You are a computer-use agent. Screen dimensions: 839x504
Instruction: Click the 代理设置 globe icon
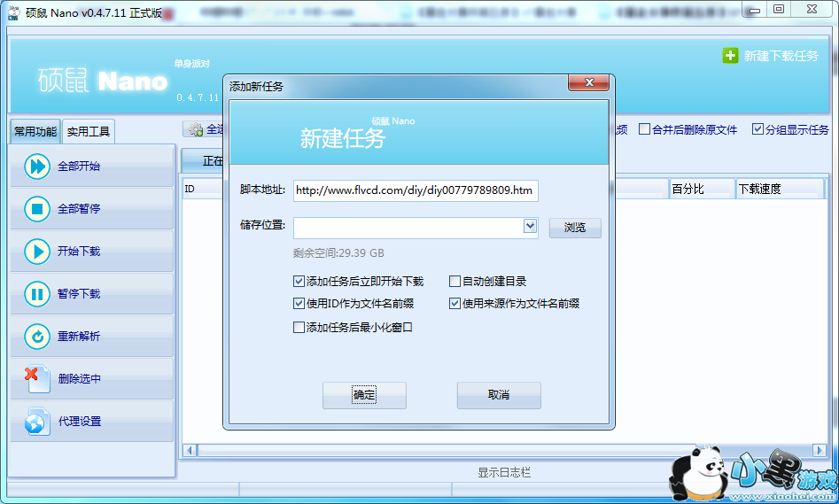pos(37,422)
